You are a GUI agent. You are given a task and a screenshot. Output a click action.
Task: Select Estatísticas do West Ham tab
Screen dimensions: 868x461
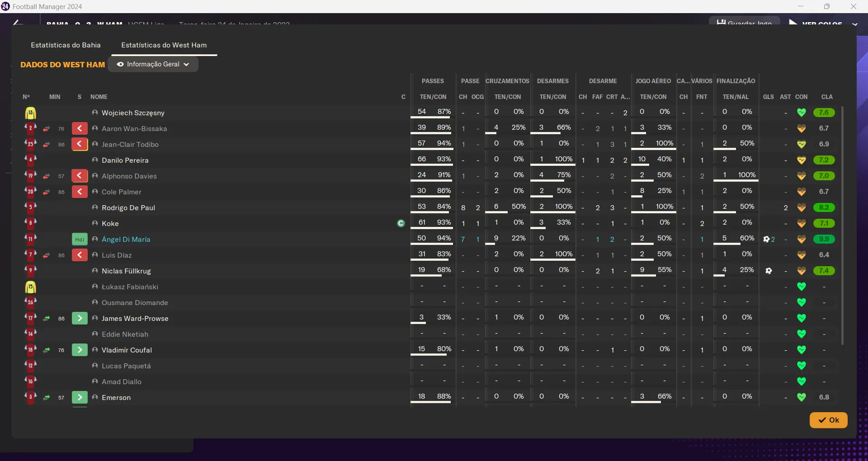coord(164,45)
